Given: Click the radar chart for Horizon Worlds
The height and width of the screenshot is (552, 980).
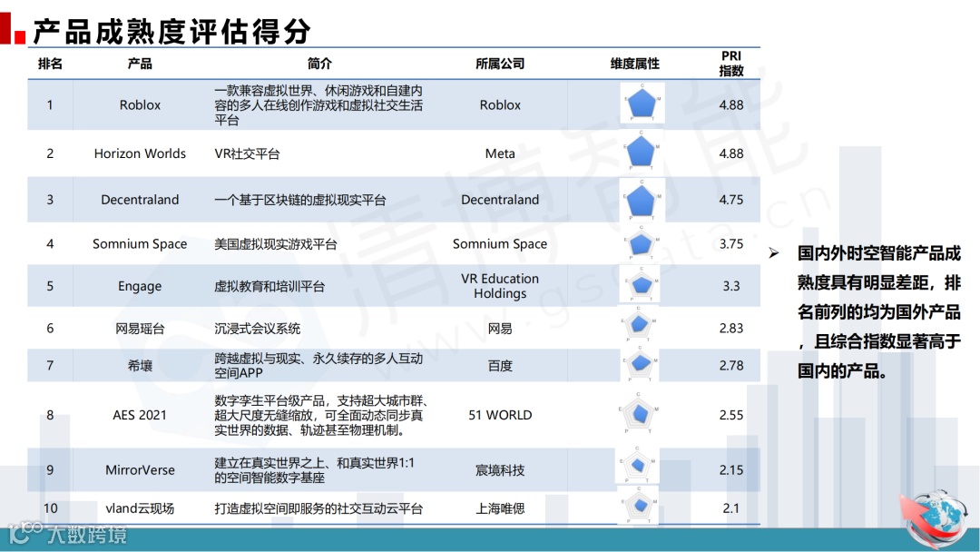Looking at the screenshot, I should click(641, 152).
